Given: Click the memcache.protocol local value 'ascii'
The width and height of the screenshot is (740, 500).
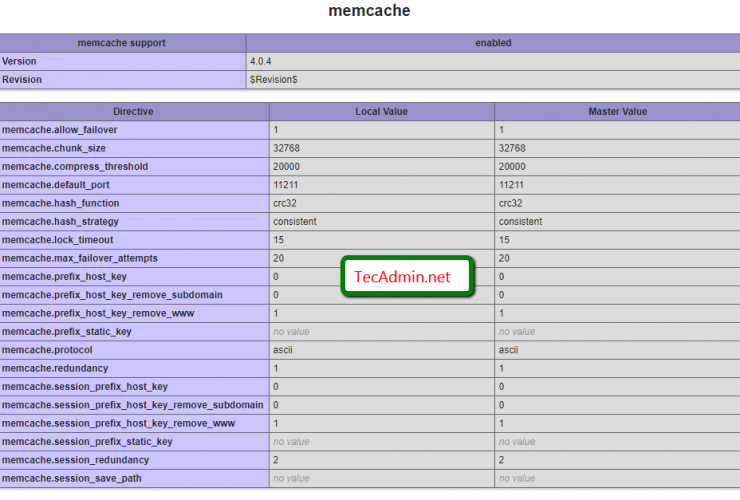Looking at the screenshot, I should [x=282, y=350].
